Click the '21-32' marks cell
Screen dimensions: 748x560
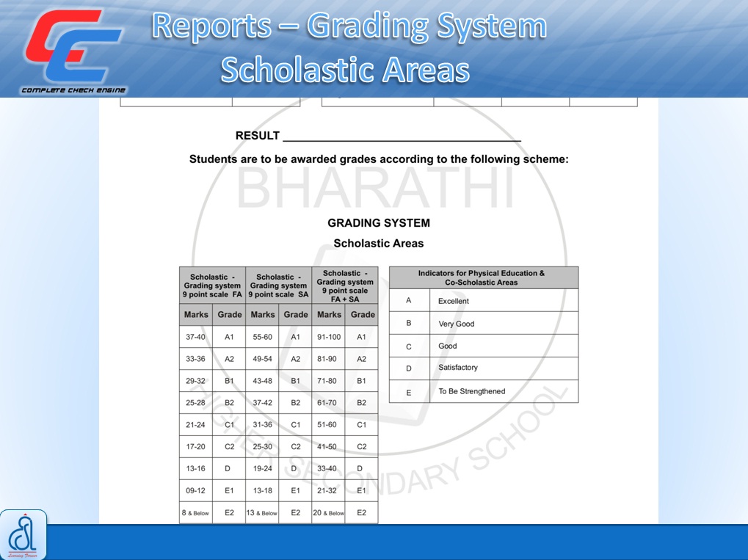point(327,490)
